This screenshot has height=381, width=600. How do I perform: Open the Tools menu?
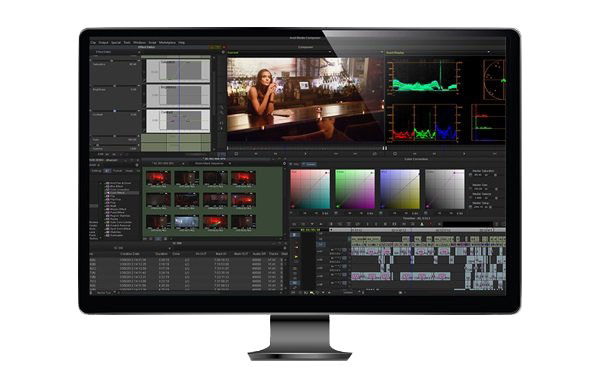click(127, 42)
